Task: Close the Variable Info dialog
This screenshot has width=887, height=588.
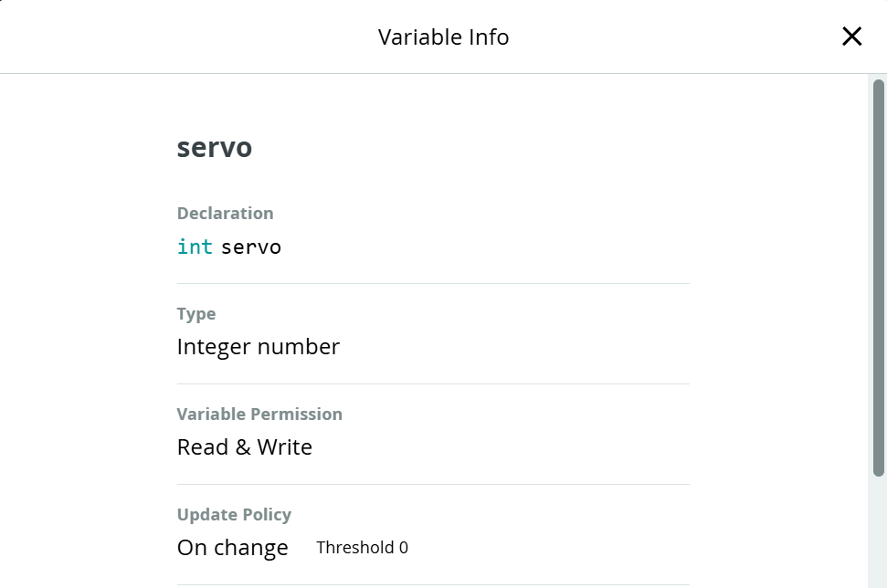Action: (x=851, y=37)
